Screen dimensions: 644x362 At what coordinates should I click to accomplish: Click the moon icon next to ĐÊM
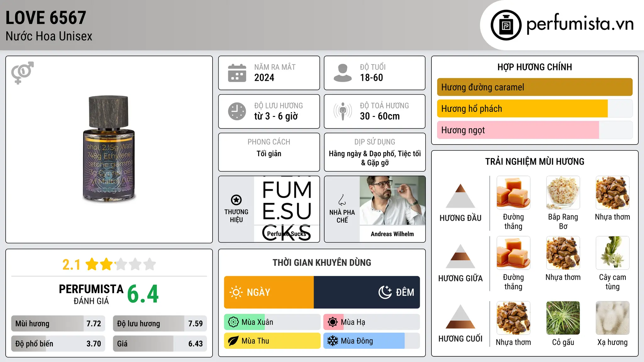click(x=385, y=292)
